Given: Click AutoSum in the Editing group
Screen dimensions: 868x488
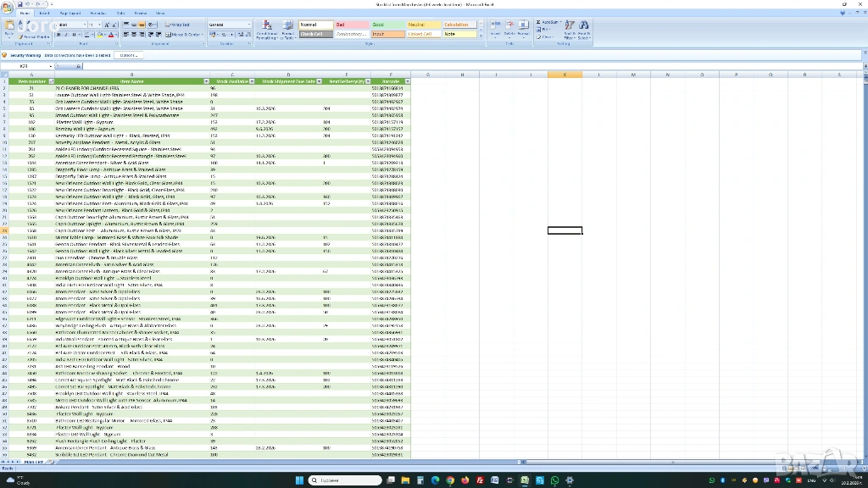Looking at the screenshot, I should (551, 22).
